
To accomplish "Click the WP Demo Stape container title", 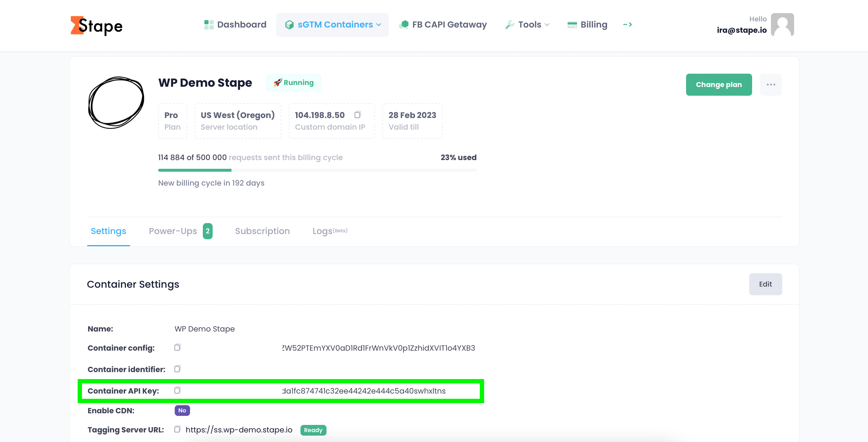I will coord(205,83).
